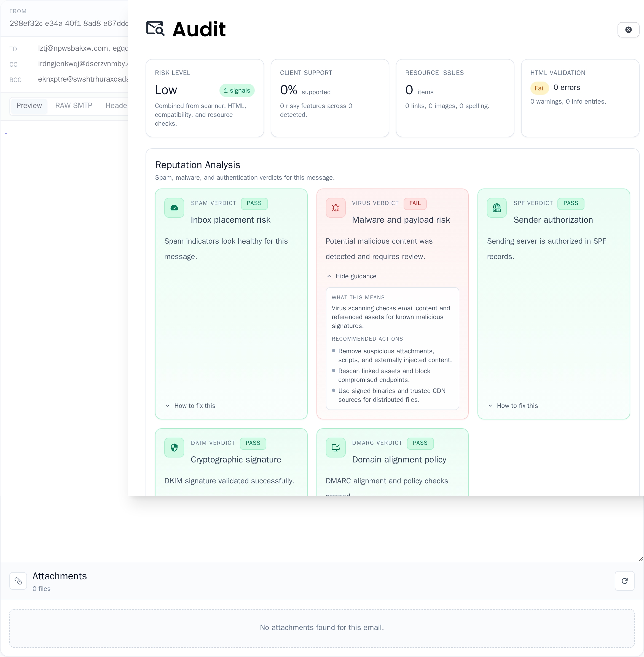
Task: Select the Preview tab
Action: [x=29, y=106]
